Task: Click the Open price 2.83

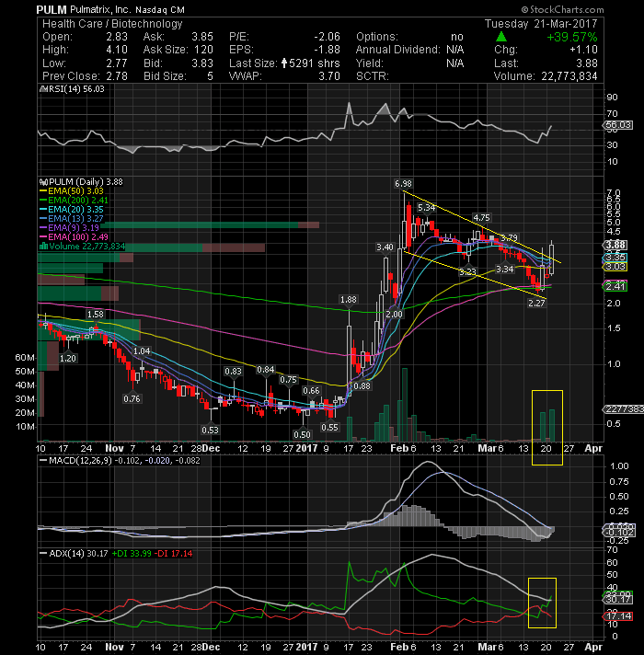Action: pos(117,37)
